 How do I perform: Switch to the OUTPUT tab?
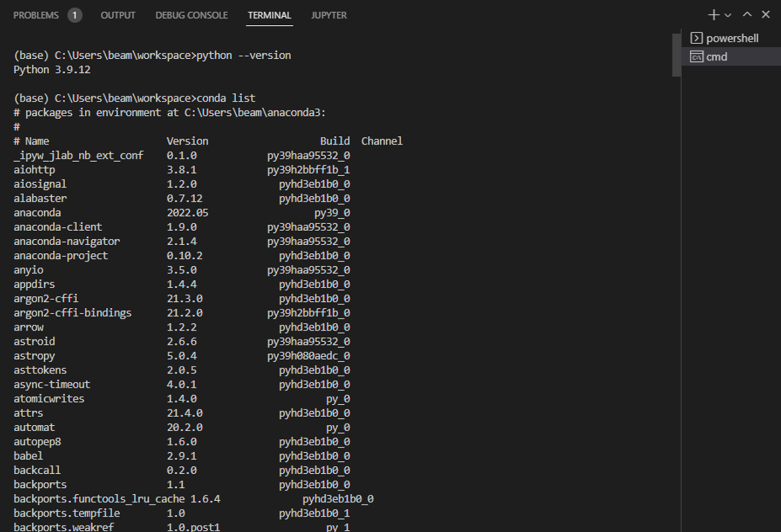coord(118,15)
